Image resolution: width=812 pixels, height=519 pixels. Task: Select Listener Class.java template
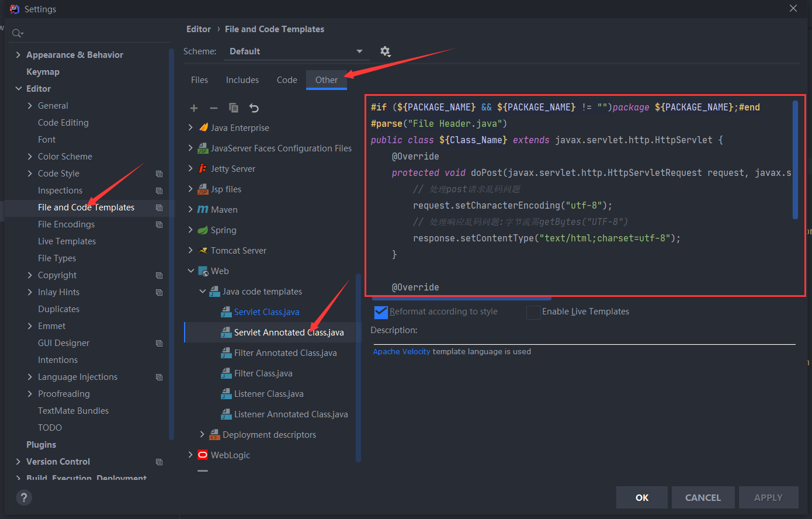(269, 394)
